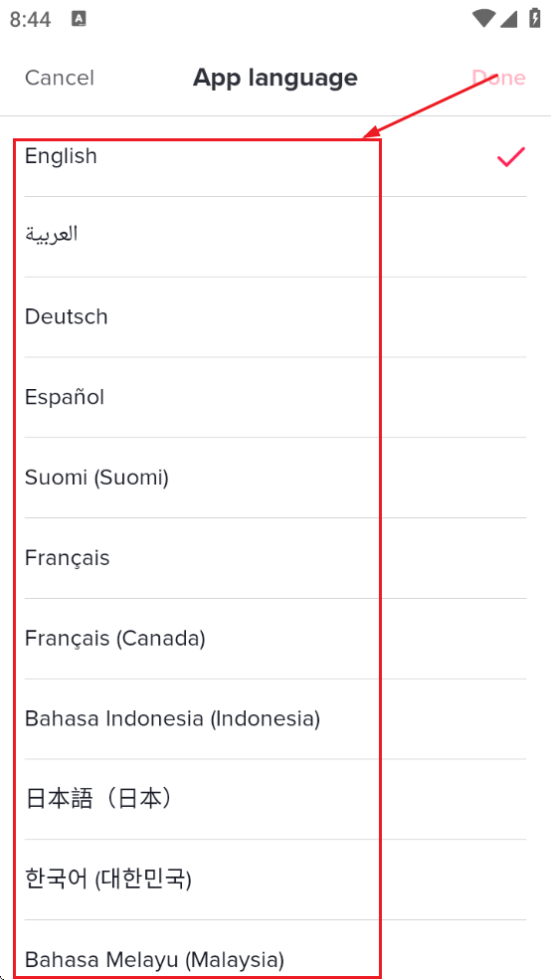Select the Japanese 日本語 option
This screenshot has height=980, width=551.
(x=275, y=799)
